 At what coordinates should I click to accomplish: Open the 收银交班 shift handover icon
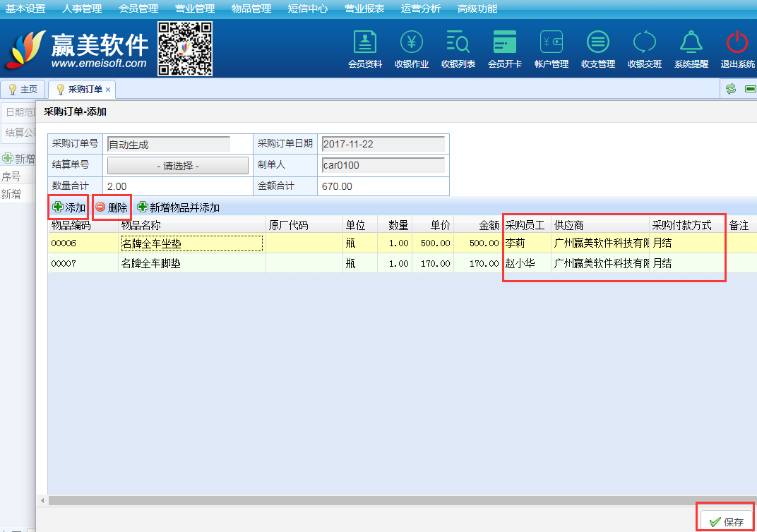pyautogui.click(x=645, y=43)
